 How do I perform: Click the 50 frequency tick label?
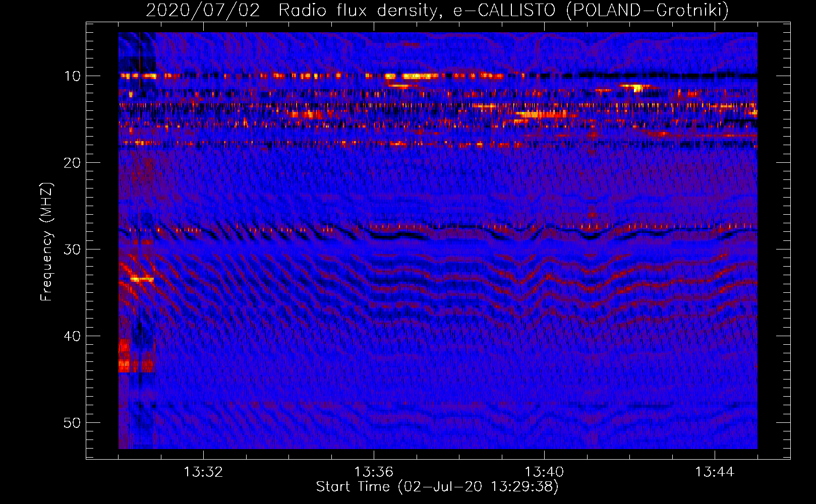73,423
